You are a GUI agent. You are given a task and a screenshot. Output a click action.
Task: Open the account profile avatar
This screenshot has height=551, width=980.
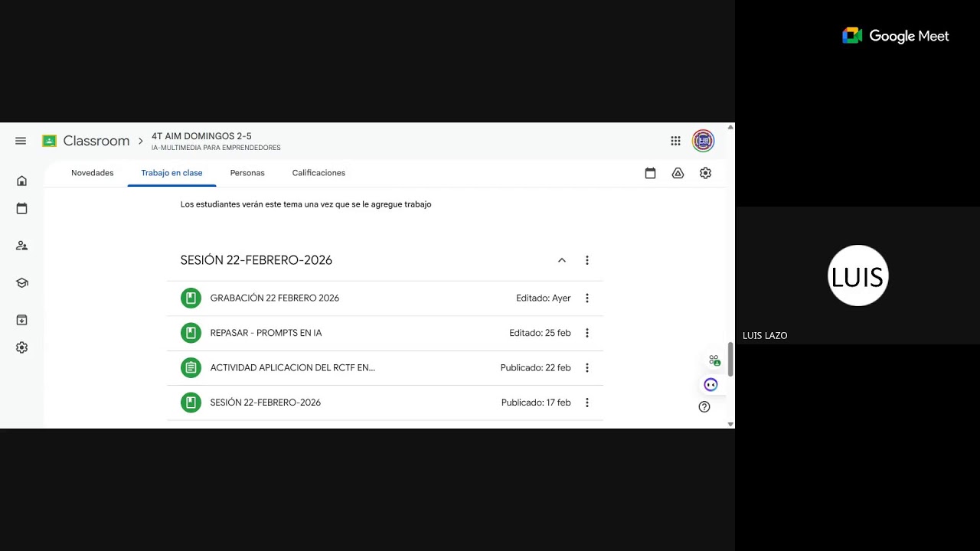pos(703,141)
